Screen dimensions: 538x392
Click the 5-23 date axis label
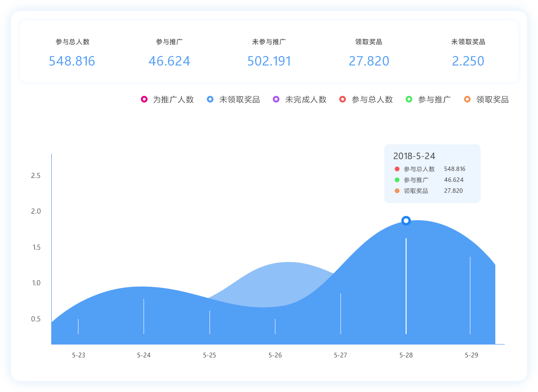point(79,355)
